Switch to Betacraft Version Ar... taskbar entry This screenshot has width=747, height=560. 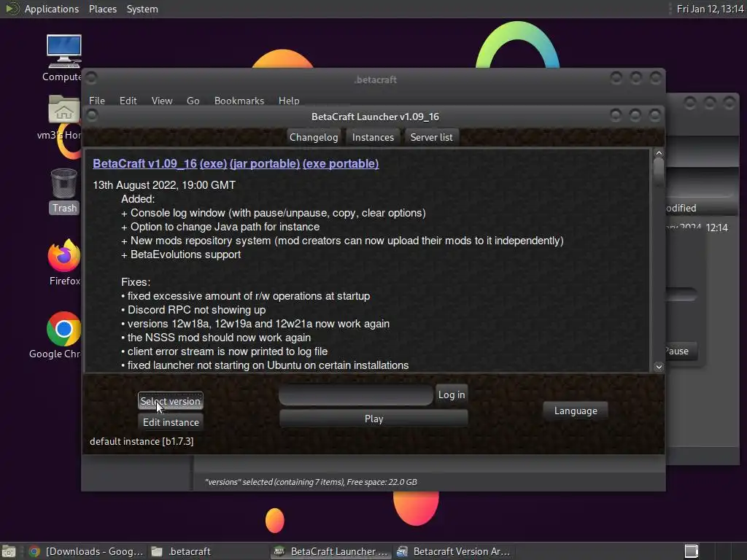(x=454, y=551)
